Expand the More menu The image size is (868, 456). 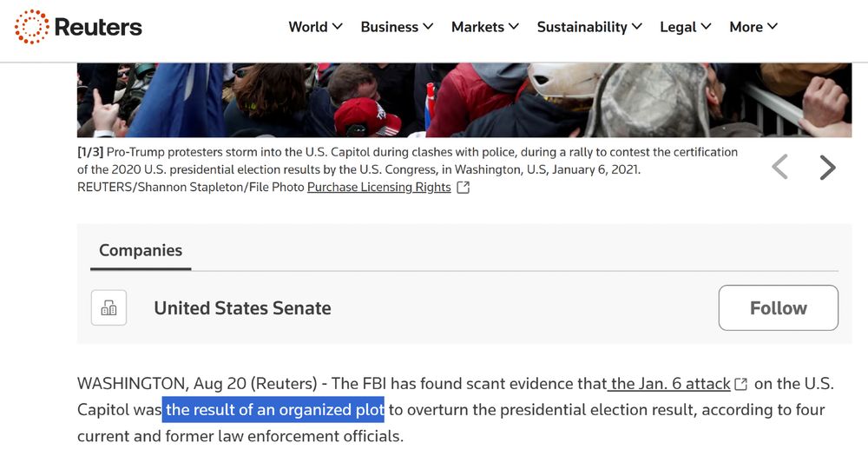coord(753,27)
